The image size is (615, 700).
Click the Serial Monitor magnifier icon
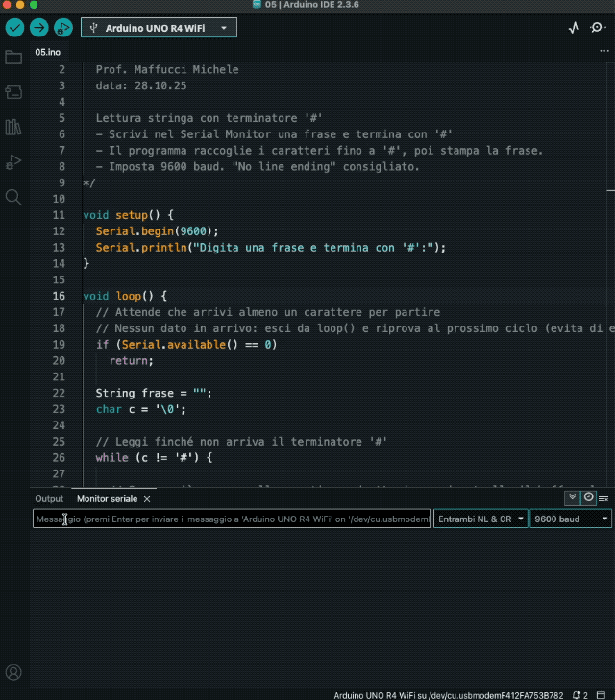tap(598, 28)
